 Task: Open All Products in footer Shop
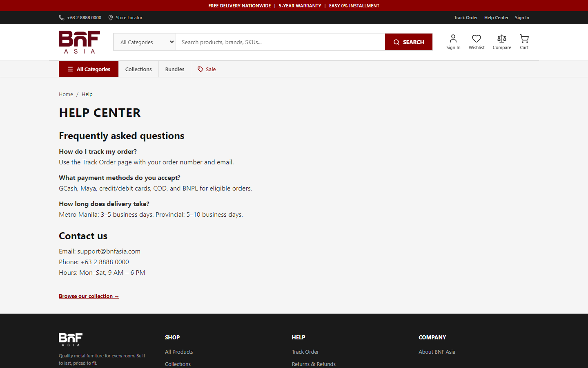(179, 352)
